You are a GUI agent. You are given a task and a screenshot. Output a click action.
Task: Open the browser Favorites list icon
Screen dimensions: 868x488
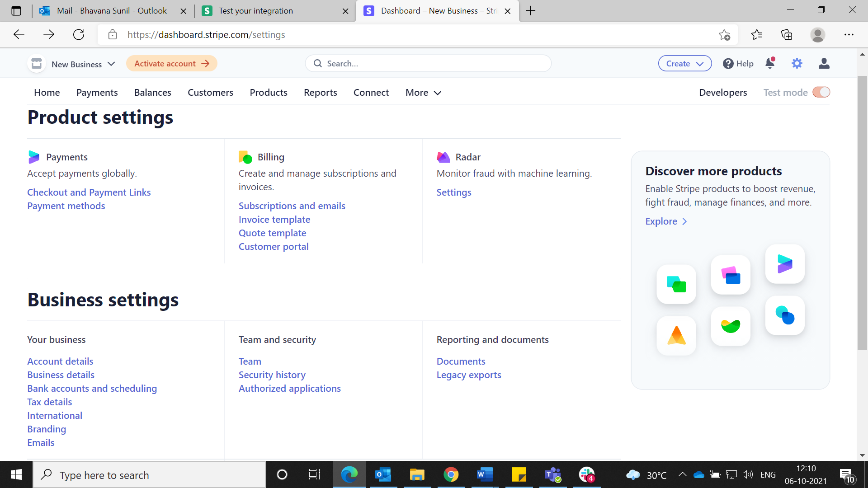[x=756, y=34]
